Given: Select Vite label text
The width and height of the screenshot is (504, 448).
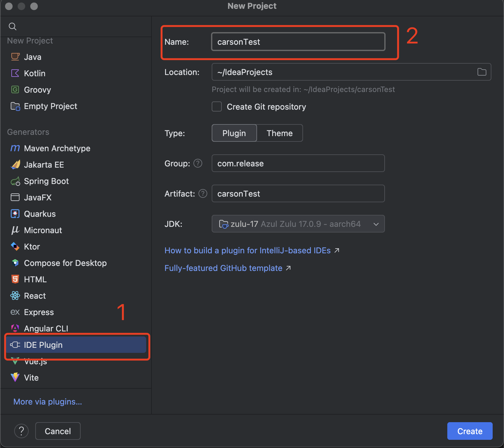Looking at the screenshot, I should [31, 378].
